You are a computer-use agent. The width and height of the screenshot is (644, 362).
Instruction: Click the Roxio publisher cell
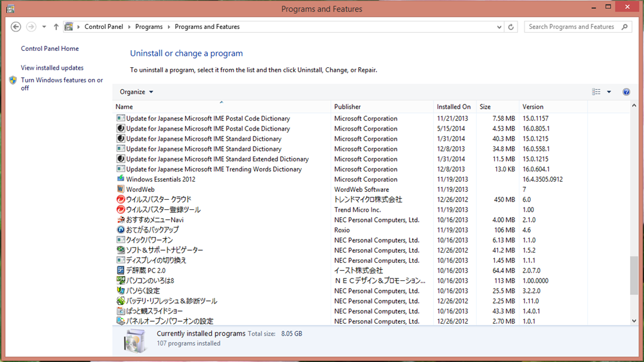(x=341, y=230)
